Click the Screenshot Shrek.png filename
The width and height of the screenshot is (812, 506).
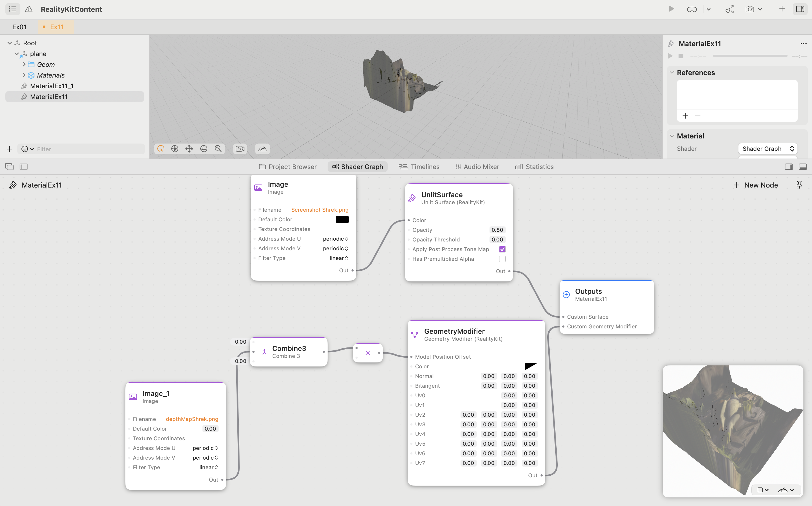coord(320,210)
